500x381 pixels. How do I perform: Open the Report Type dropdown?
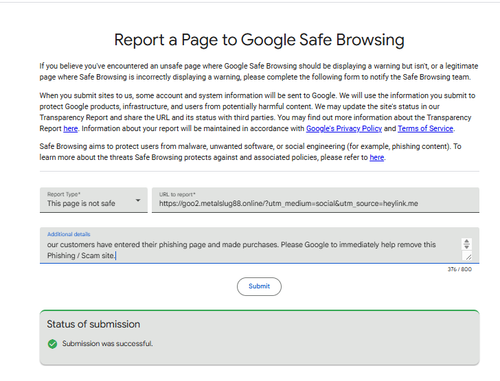[93, 200]
